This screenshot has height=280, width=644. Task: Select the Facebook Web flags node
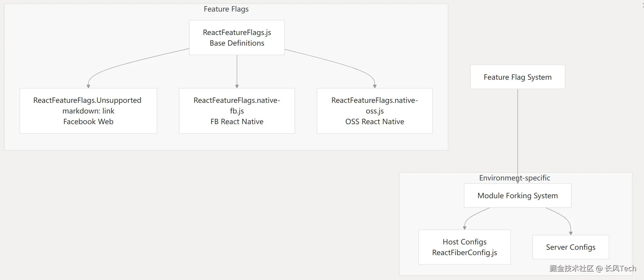pyautogui.click(x=88, y=111)
